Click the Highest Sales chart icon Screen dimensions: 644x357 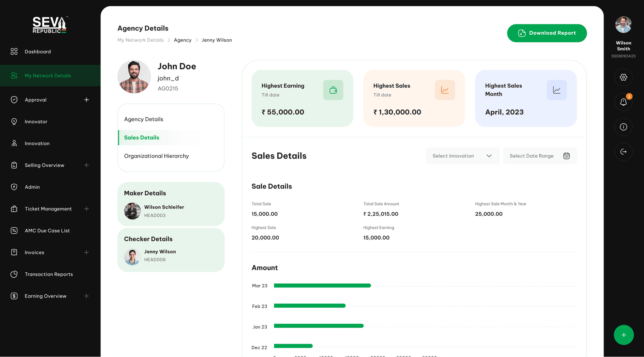coord(445,90)
